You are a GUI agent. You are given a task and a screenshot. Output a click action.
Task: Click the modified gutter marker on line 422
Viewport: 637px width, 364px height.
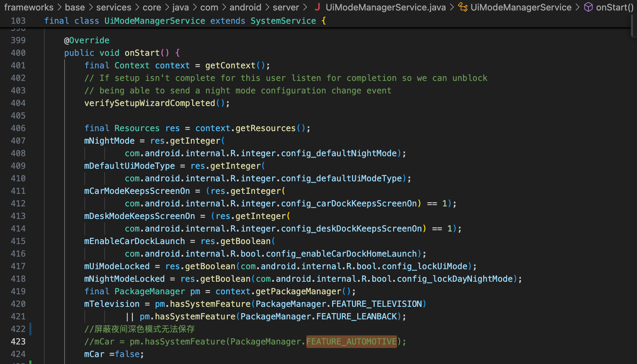tap(30, 329)
